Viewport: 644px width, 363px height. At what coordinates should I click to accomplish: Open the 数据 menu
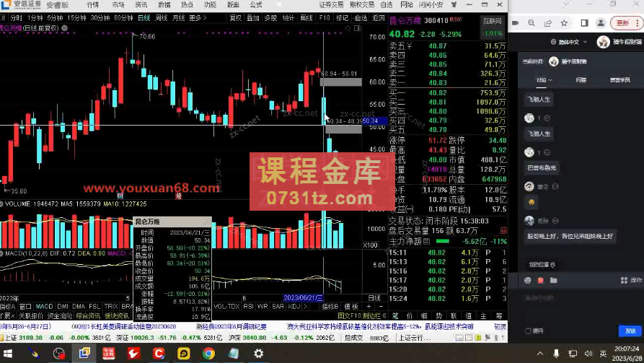coord(164,4)
